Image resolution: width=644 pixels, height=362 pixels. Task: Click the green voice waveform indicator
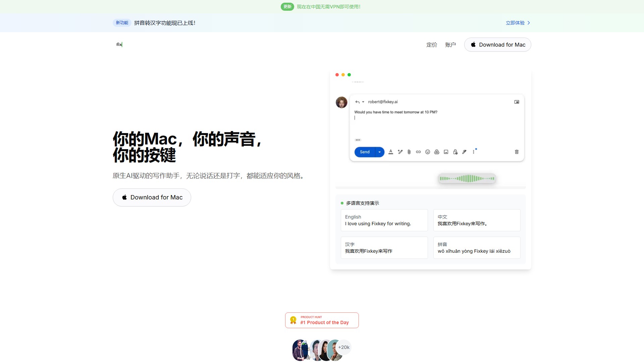point(467,179)
